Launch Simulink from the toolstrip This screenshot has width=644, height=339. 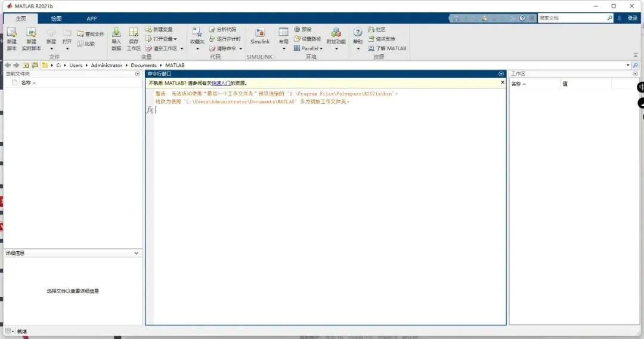pyautogui.click(x=260, y=36)
